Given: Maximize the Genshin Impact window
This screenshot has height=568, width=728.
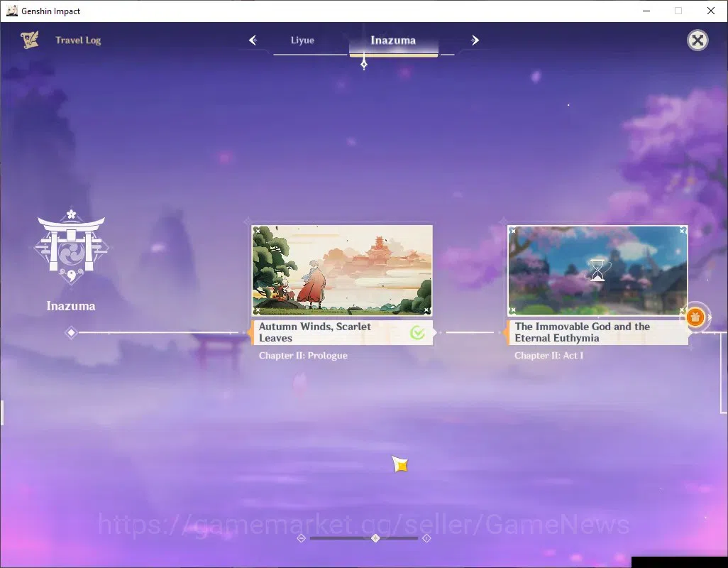Looking at the screenshot, I should point(678,11).
